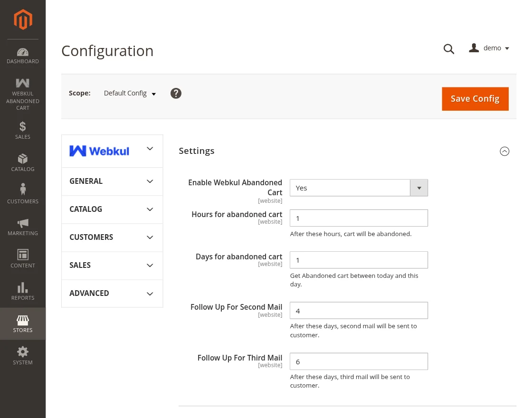Open the Reports sidebar section
The image size is (532, 418).
tap(22, 291)
